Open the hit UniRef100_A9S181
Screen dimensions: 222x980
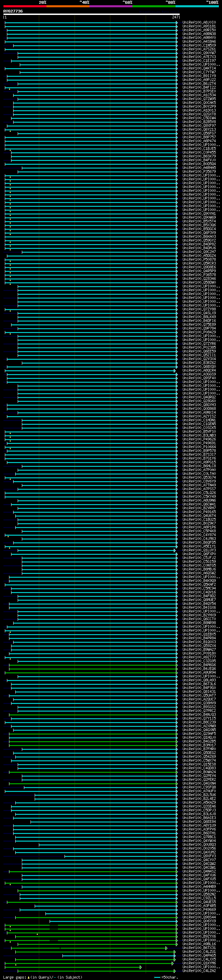199,26
